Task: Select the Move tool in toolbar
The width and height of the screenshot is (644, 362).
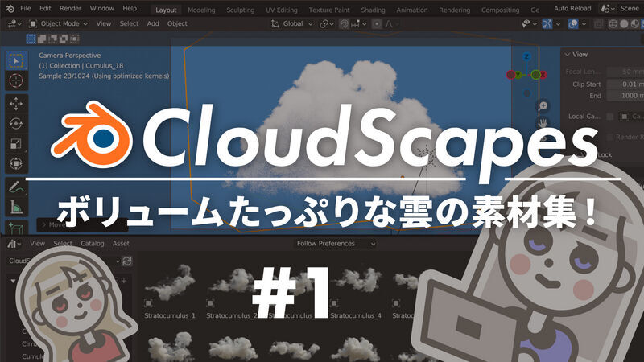Action: pyautogui.click(x=16, y=104)
